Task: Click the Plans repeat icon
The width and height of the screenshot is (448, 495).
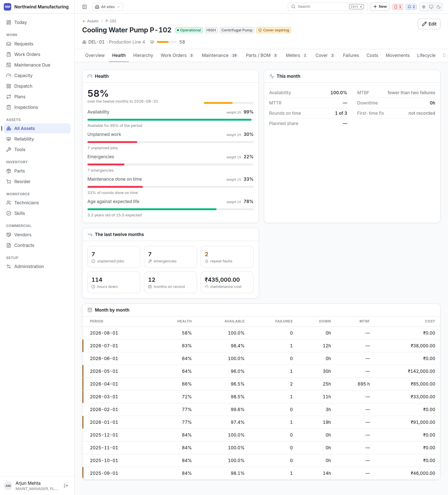Action: (9, 97)
